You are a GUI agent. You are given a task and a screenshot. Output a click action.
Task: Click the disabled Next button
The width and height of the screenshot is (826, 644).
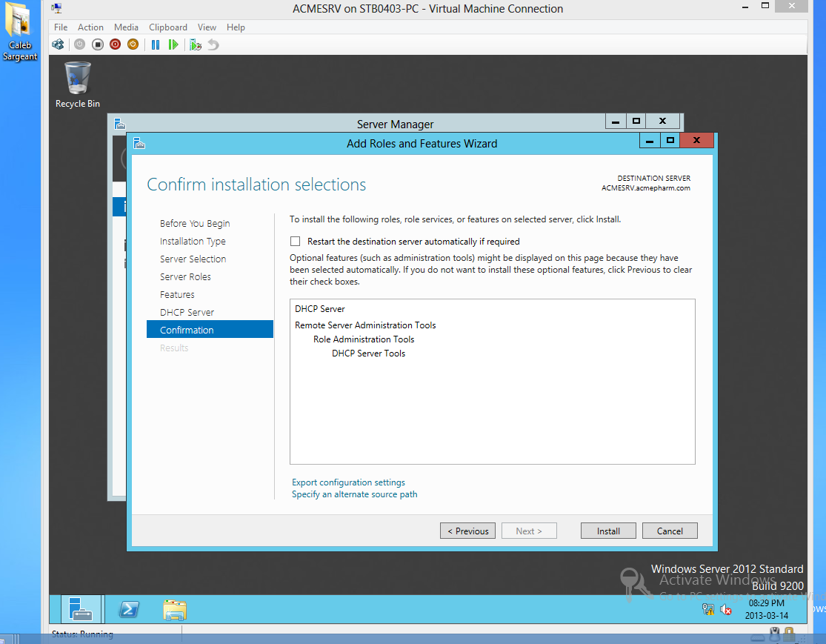529,531
